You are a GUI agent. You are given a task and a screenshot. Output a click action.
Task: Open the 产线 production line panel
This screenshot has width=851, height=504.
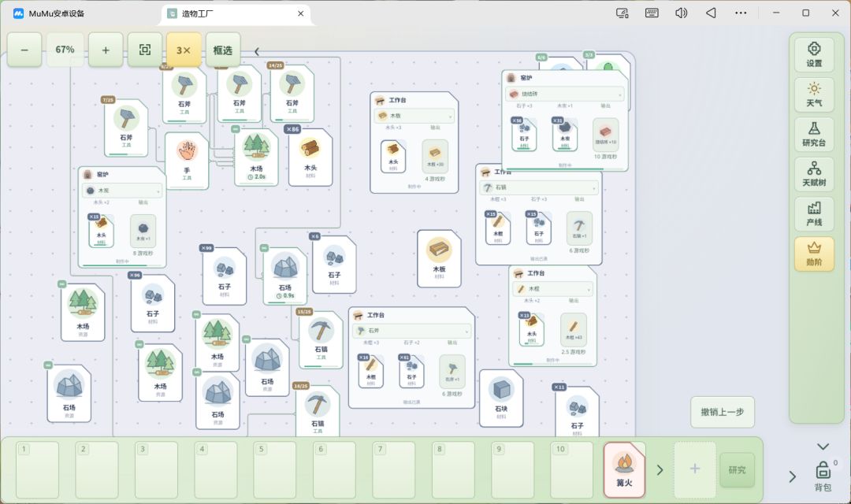click(x=813, y=213)
